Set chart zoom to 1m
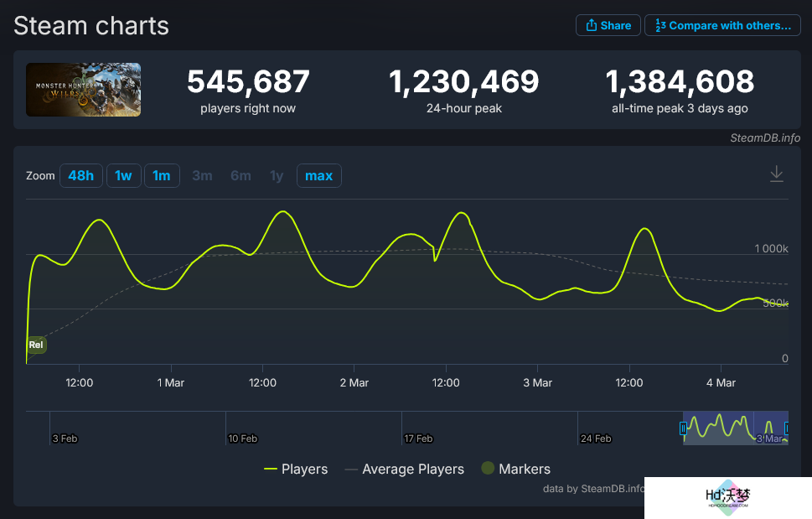This screenshot has width=812, height=519. (162, 175)
